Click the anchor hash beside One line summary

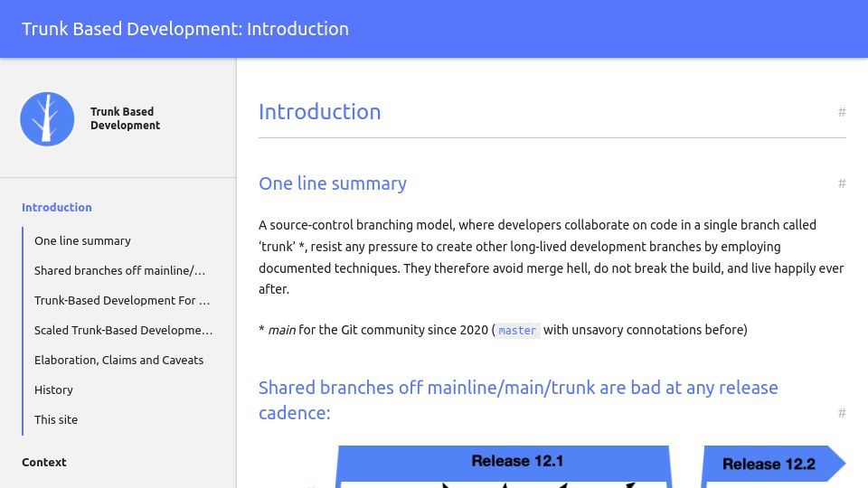(842, 183)
